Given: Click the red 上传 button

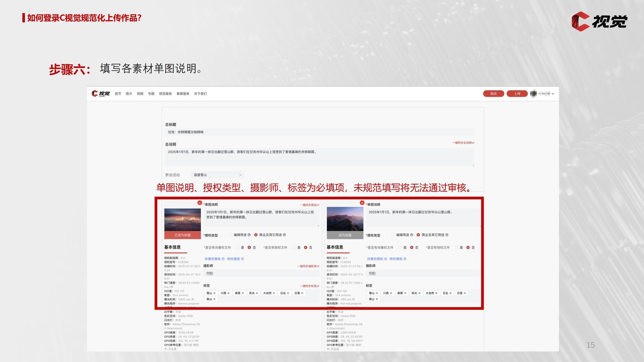Looking at the screenshot, I should [517, 94].
